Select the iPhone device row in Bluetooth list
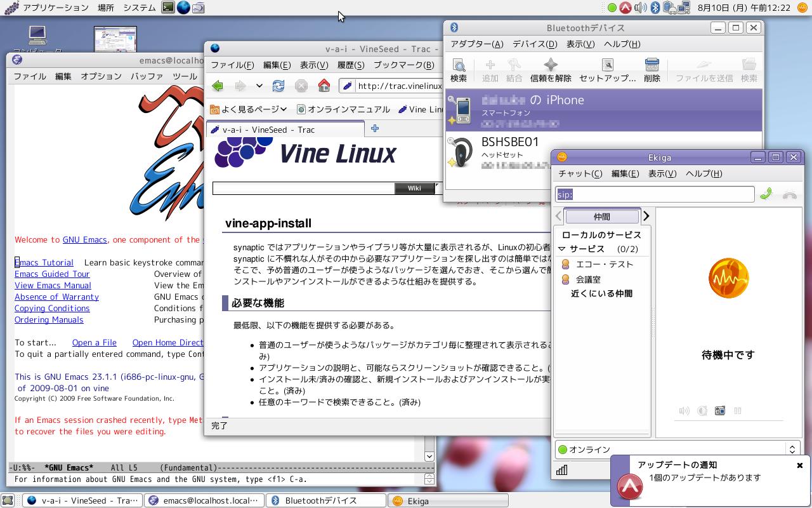The width and height of the screenshot is (812, 508). click(x=603, y=110)
